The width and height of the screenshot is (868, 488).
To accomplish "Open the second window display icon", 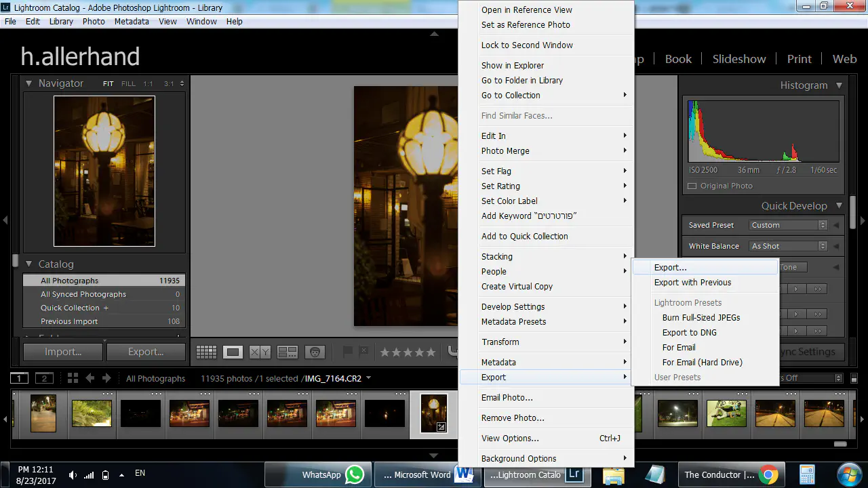I will (44, 378).
